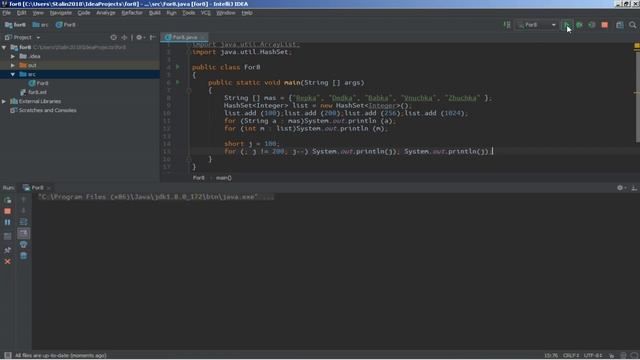Toggle scroll to end in Run console

[x=23, y=233]
